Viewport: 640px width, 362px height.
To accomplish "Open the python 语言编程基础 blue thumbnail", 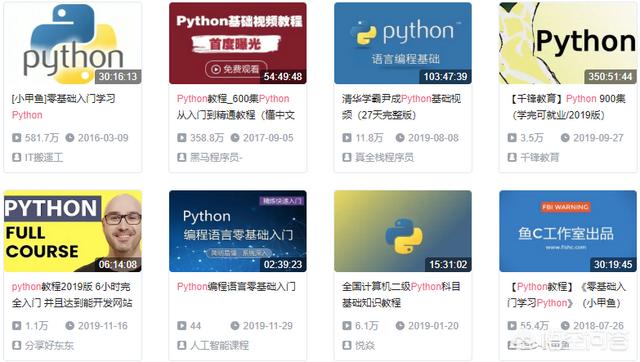I will 403,43.
